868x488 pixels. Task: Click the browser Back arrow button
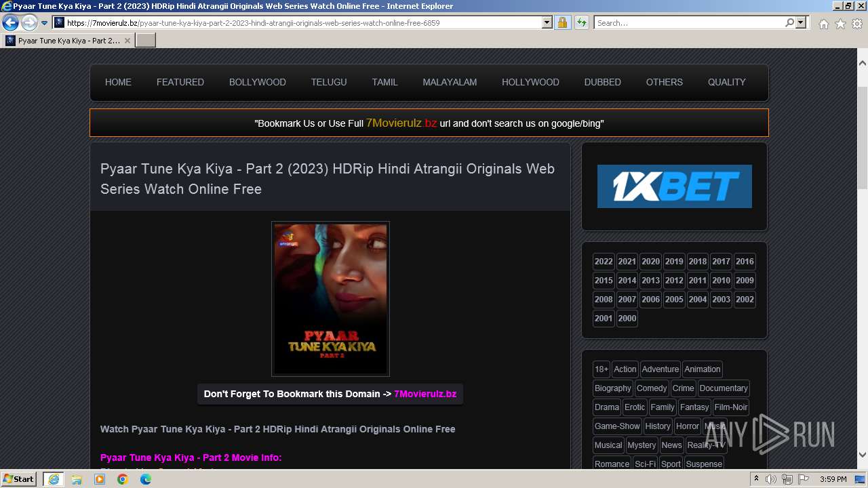[x=10, y=23]
